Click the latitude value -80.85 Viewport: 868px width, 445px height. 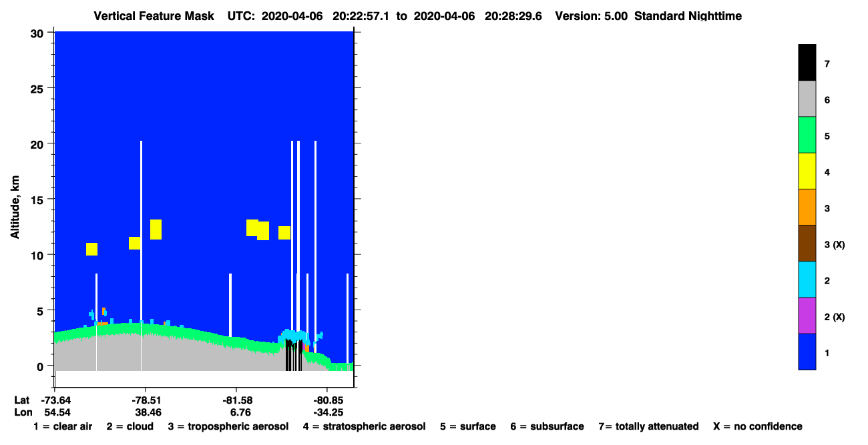tap(327, 400)
